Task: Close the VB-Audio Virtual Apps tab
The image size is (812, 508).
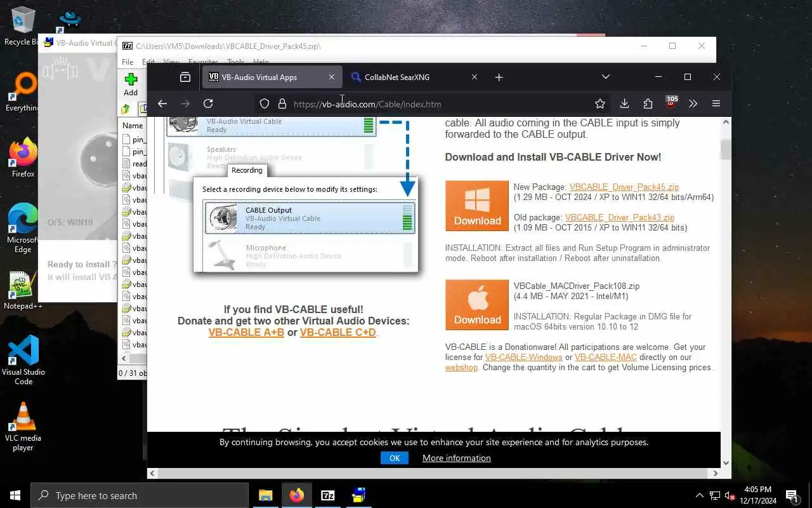Action: 331,77
